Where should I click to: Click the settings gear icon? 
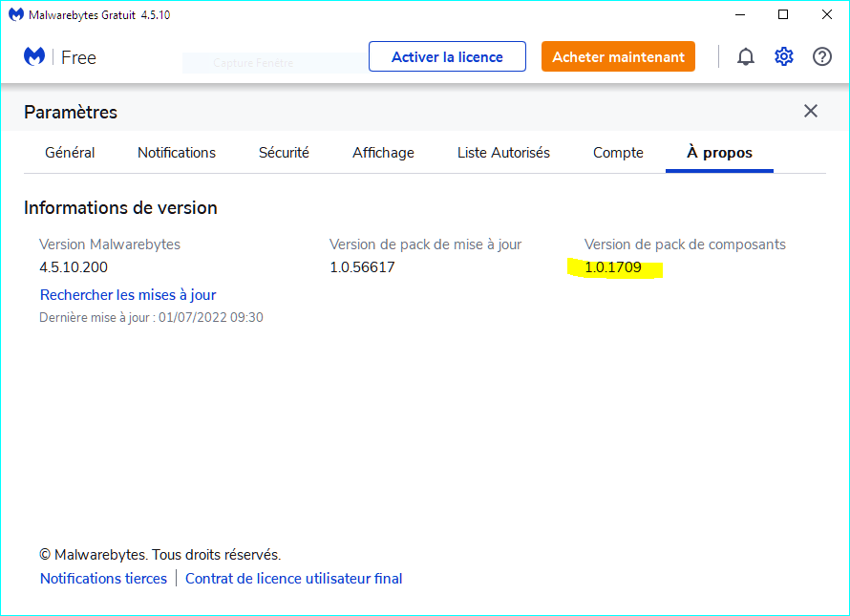click(x=783, y=56)
